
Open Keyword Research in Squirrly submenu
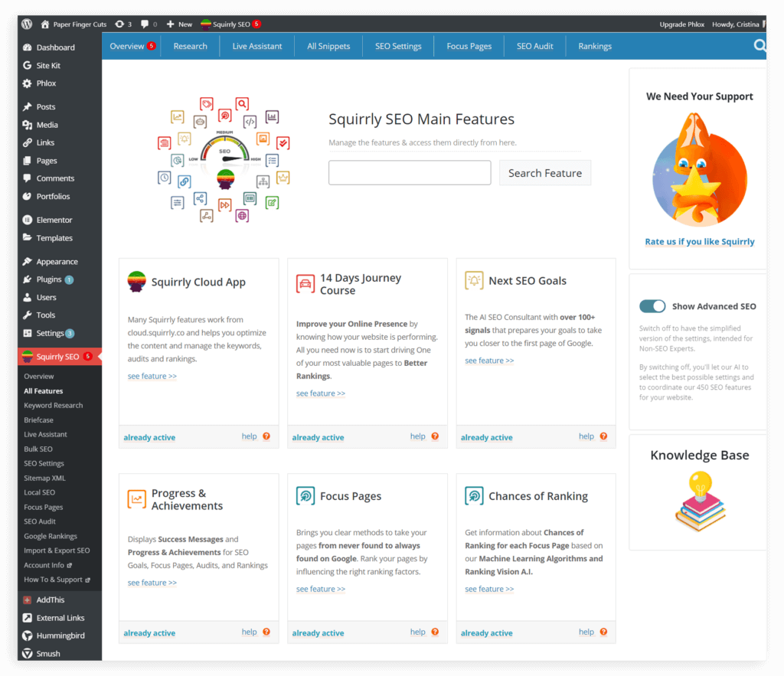coord(53,406)
